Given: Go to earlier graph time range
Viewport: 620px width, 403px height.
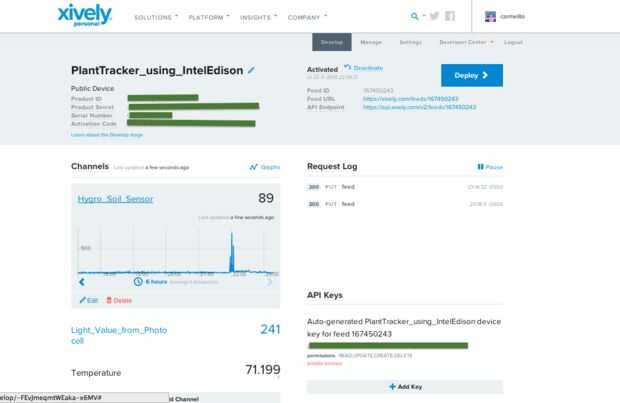Looking at the screenshot, I should (82, 282).
